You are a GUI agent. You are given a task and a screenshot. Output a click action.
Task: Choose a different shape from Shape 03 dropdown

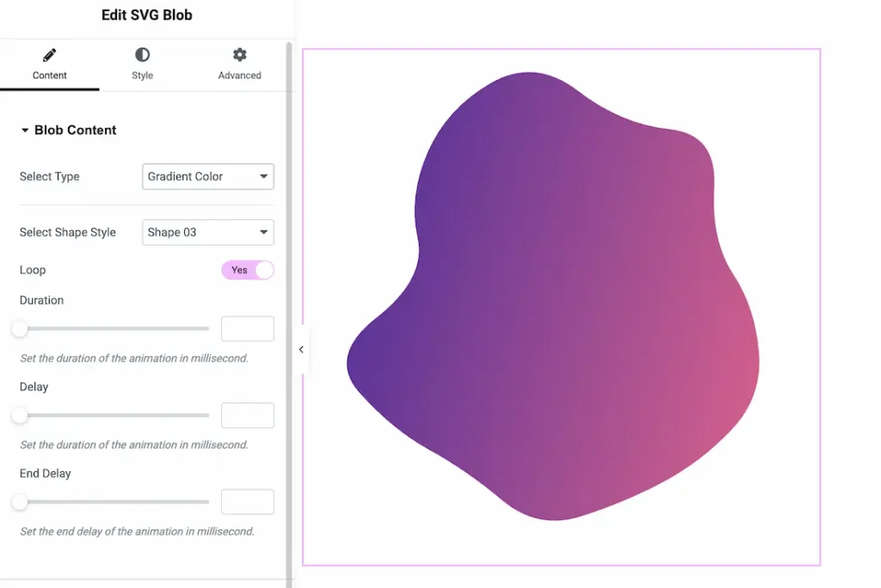(207, 232)
